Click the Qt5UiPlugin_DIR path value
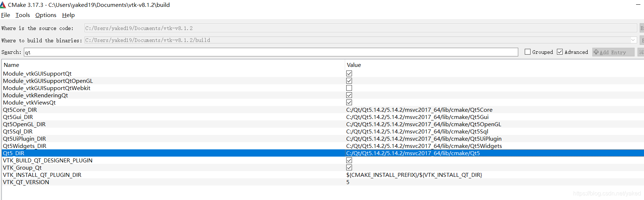 coord(424,139)
